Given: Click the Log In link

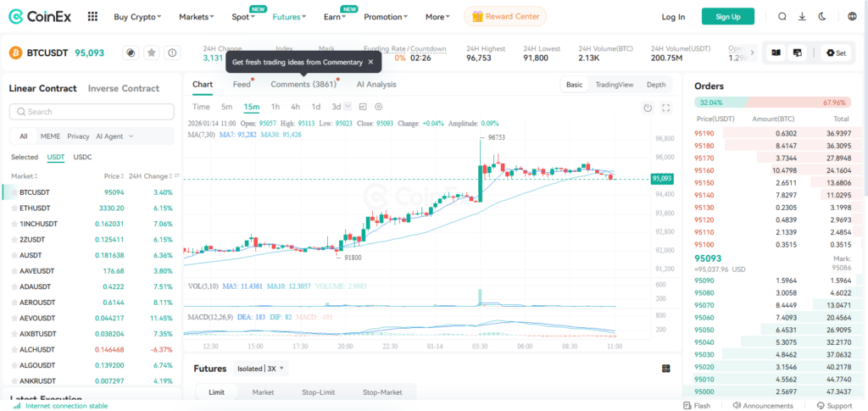Looking at the screenshot, I should click(673, 17).
